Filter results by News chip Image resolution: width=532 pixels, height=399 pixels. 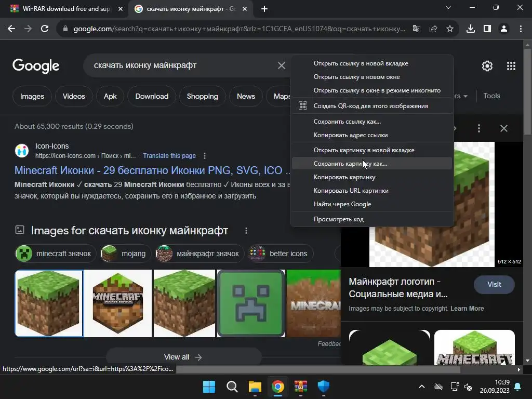246,96
